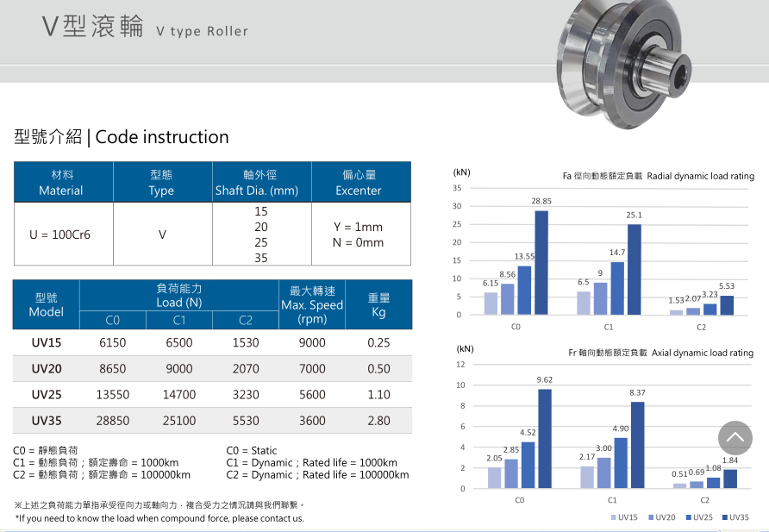This screenshot has height=532, width=769.
Task: Click the Code instruction section heading
Action: [x=122, y=137]
